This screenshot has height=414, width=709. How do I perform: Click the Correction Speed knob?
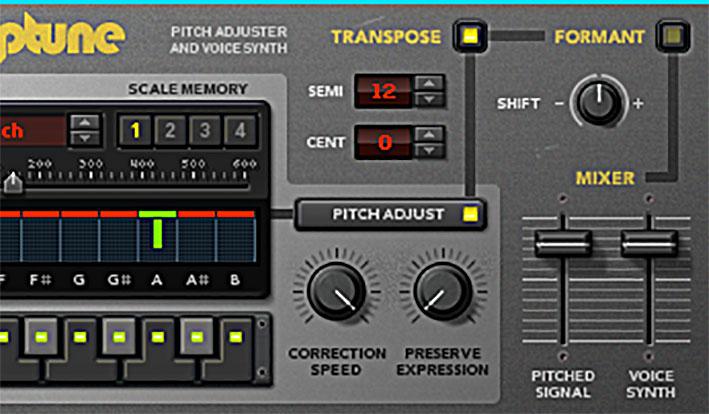(x=337, y=292)
